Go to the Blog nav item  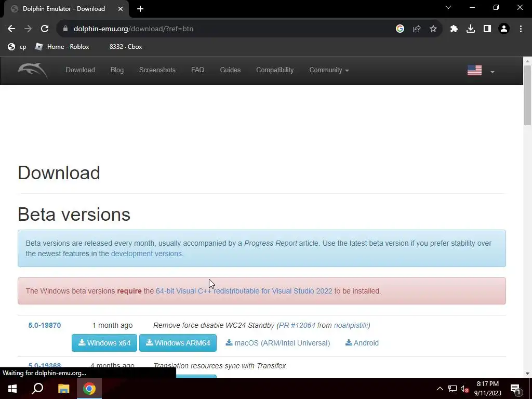click(x=117, y=70)
